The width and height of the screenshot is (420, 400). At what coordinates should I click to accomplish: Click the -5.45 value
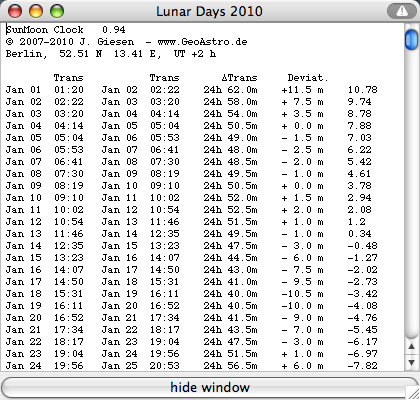(363, 330)
